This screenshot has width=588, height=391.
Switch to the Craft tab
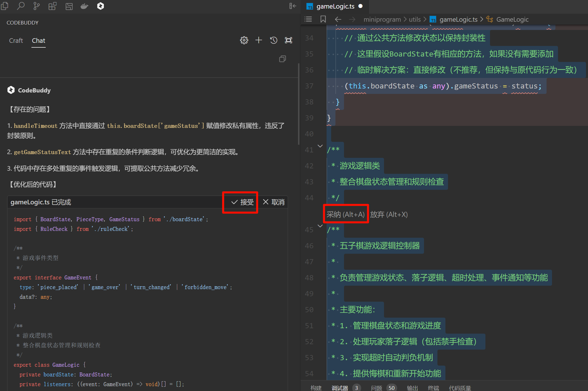16,41
